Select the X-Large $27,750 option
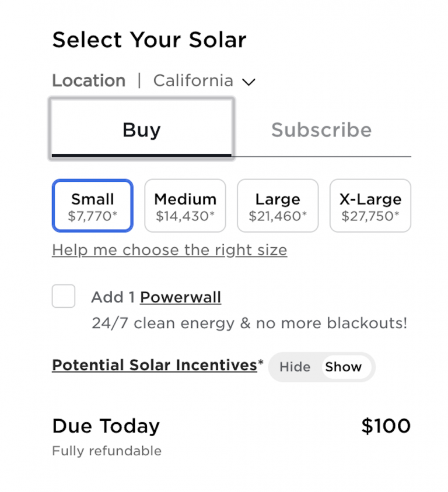 (370, 206)
